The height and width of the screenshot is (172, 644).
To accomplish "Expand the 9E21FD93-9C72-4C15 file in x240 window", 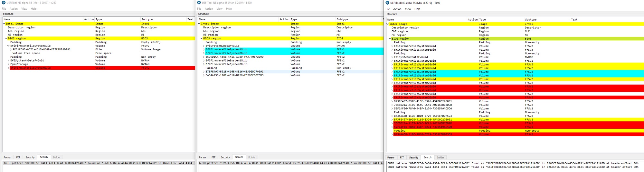I will pyautogui.click(x=11, y=49).
